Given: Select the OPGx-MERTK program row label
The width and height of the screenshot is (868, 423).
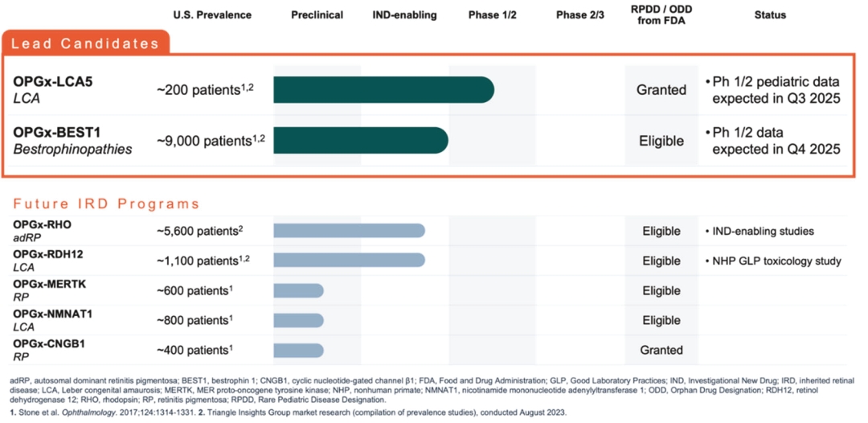Looking at the screenshot, I should tap(50, 284).
